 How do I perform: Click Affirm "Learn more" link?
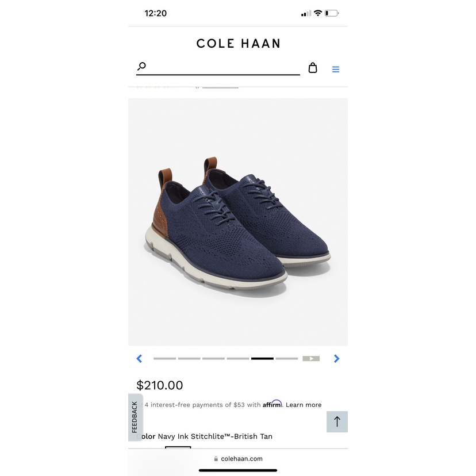304,405
